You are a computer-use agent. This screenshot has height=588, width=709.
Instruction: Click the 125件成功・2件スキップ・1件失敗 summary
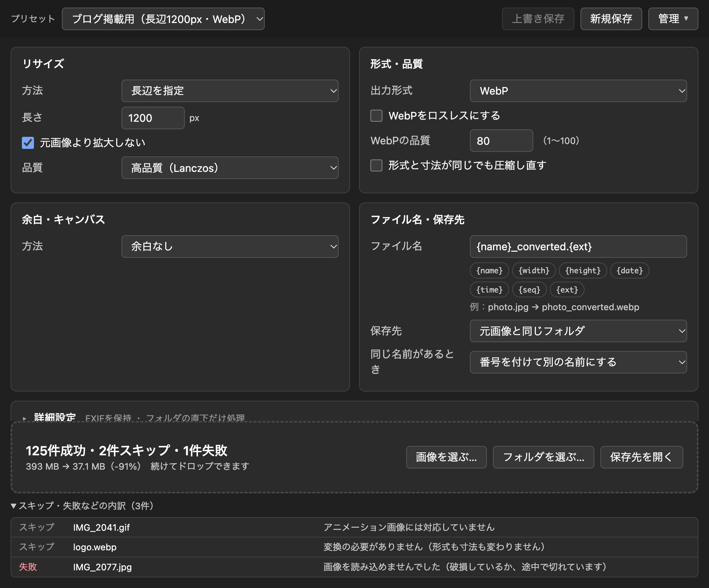click(127, 450)
